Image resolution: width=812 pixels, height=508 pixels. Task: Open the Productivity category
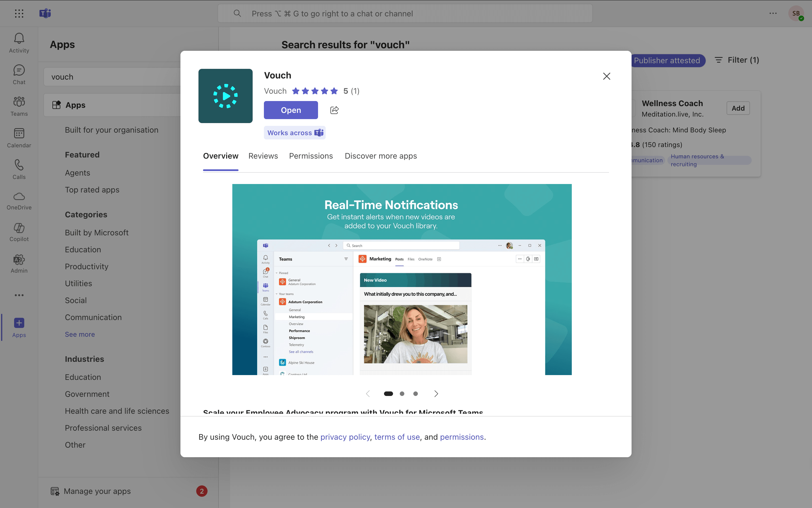(87, 266)
